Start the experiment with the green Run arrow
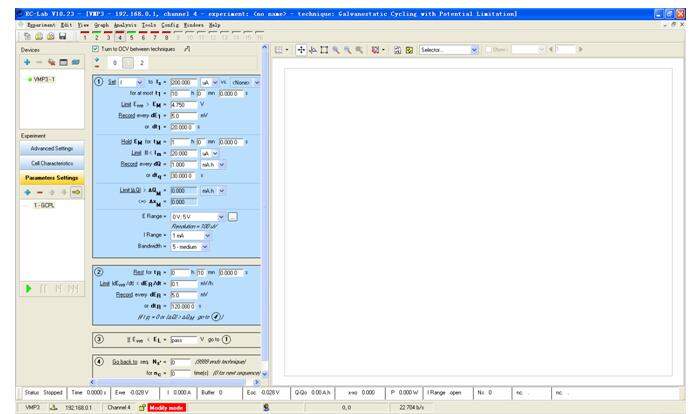Viewport: 690px width, 414px height. pos(29,289)
